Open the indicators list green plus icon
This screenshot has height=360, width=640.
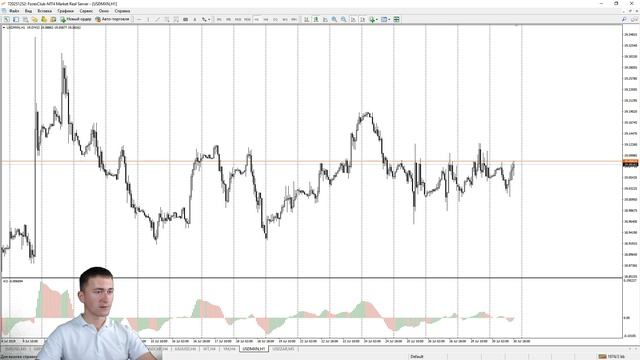pyautogui.click(x=372, y=19)
